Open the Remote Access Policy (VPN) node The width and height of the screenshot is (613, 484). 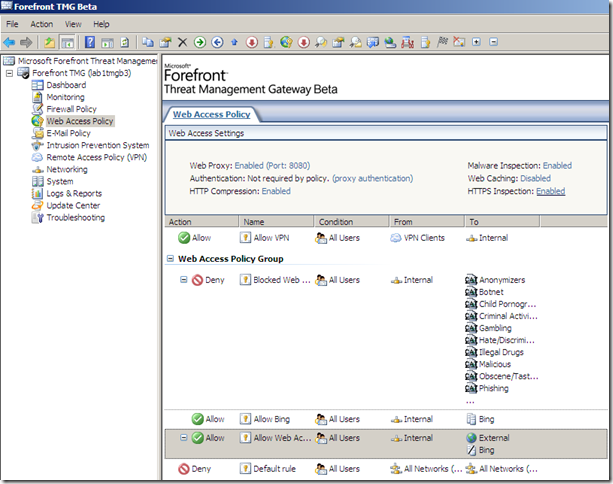pos(97,157)
